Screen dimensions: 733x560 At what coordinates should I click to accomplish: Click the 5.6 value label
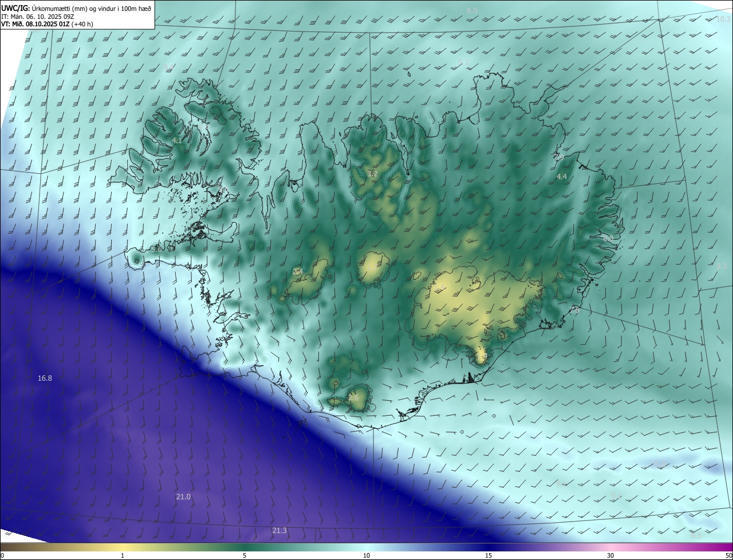pos(157,250)
